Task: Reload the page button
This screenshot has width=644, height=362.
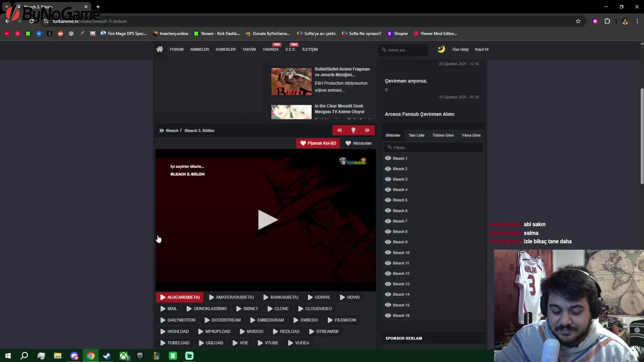Action: [31, 21]
